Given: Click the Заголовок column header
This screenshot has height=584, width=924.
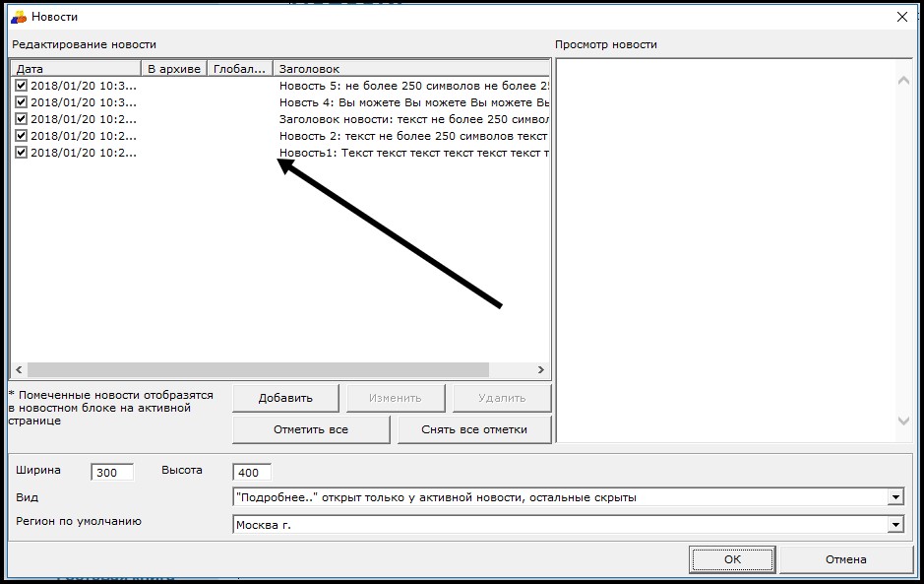Looking at the screenshot, I should [410, 69].
